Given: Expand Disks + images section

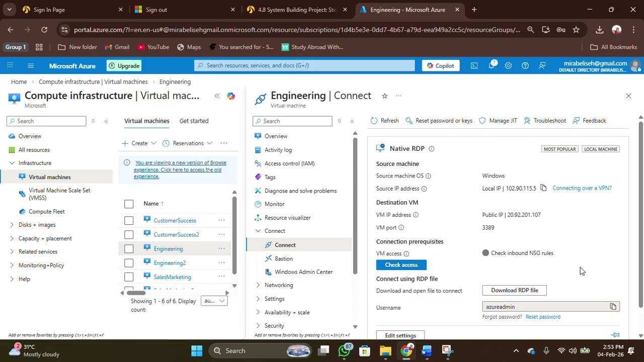Looking at the screenshot, I should (12, 225).
